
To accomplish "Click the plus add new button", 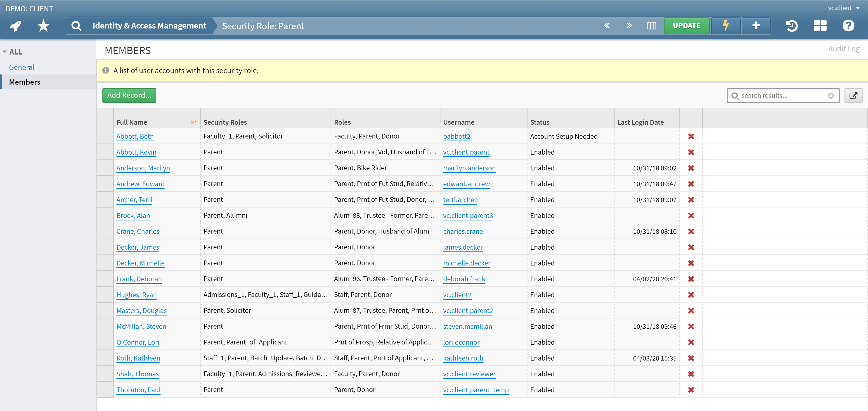I will tap(756, 26).
